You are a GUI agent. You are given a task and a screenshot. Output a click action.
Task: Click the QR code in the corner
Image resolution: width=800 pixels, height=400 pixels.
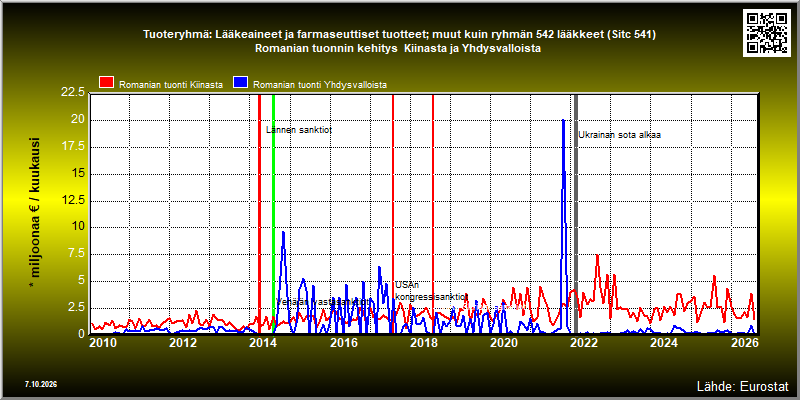click(x=766, y=32)
